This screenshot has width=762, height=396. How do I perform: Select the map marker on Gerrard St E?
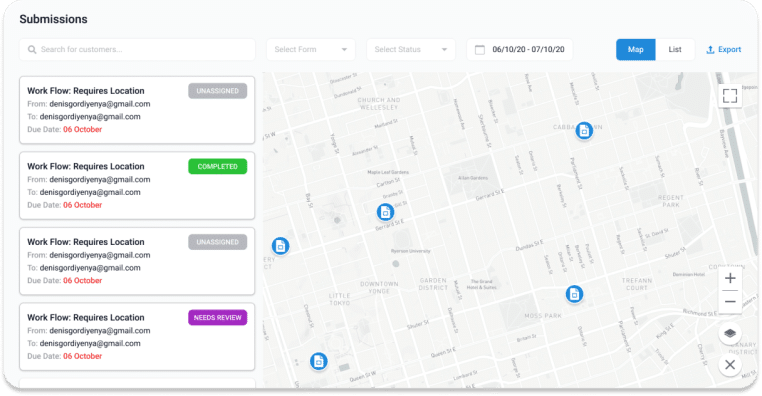385,212
